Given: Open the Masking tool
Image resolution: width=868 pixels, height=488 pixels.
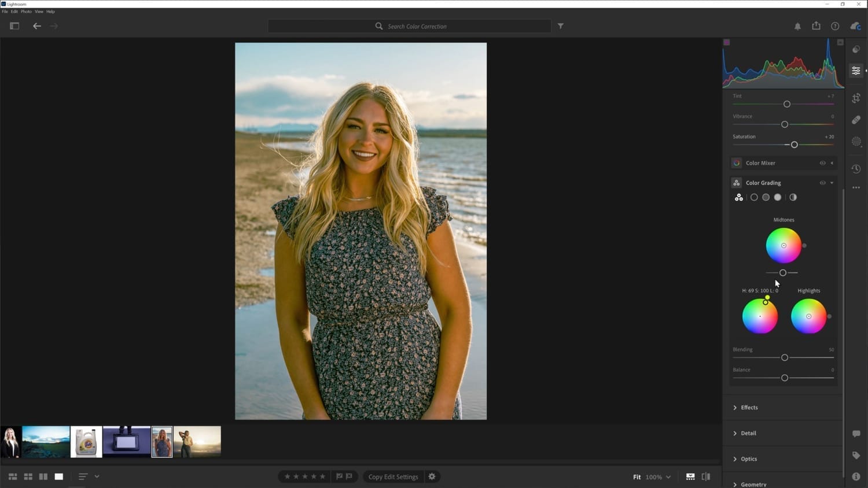Looking at the screenshot, I should 856,142.
